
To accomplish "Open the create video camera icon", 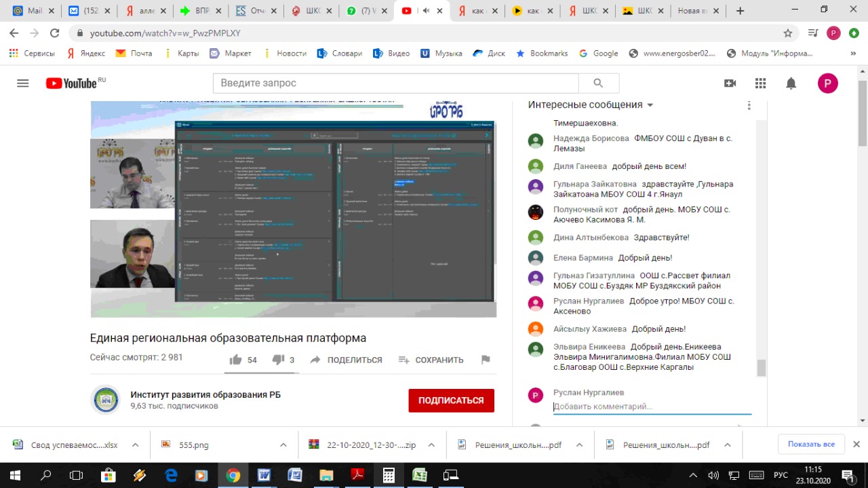I will pyautogui.click(x=730, y=83).
